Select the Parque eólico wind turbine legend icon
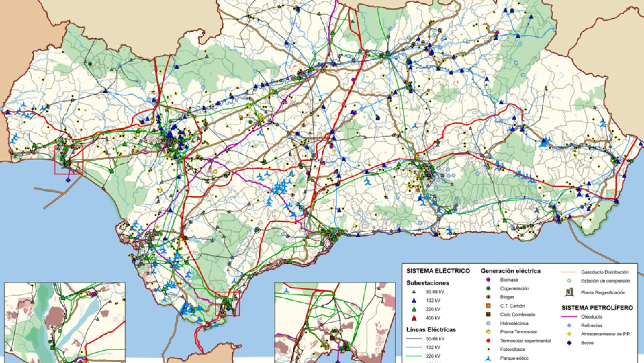Viewport: 644px width, 363px height. (x=488, y=358)
